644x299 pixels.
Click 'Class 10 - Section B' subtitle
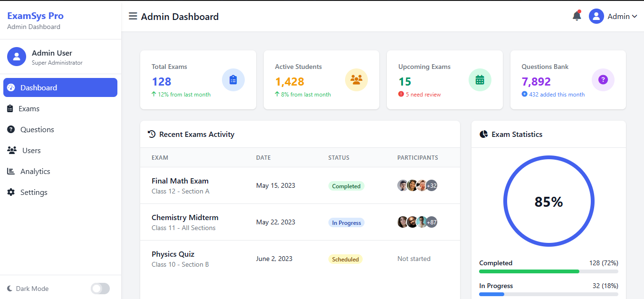tap(180, 264)
